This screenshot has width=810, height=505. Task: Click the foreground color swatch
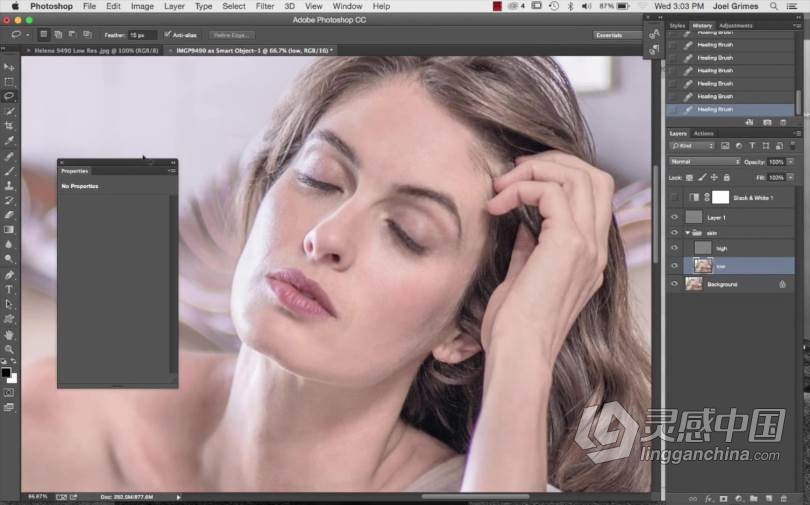click(x=6, y=372)
